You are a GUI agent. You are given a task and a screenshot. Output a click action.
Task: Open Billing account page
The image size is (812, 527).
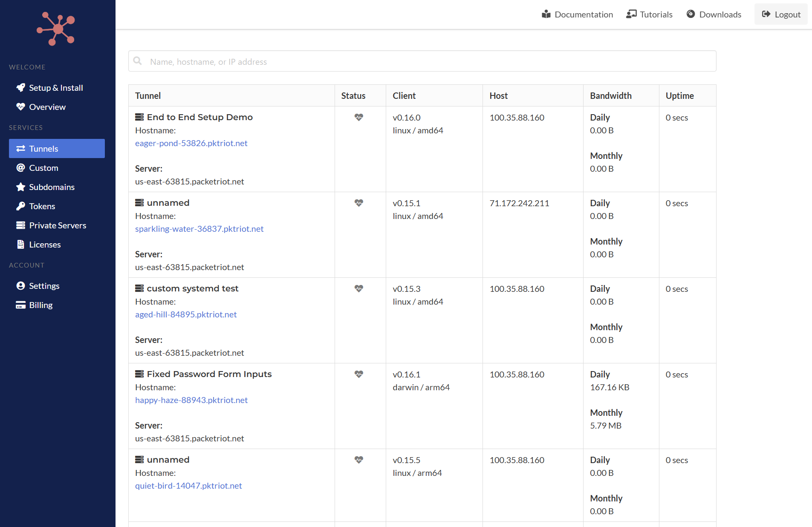(40, 305)
